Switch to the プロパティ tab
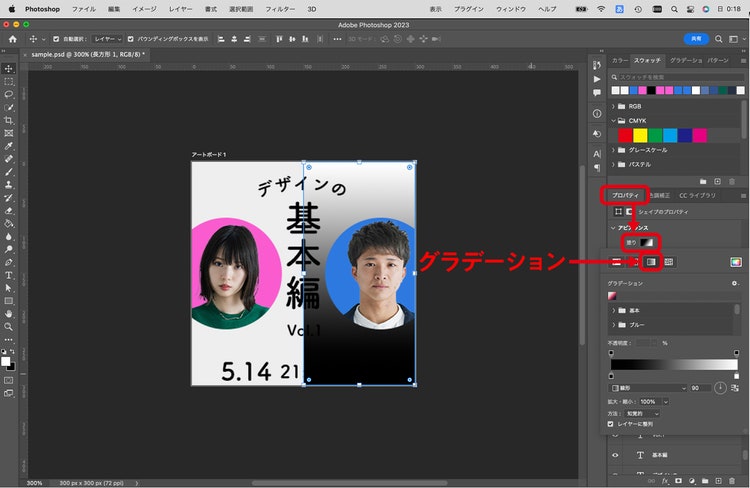 (x=625, y=196)
